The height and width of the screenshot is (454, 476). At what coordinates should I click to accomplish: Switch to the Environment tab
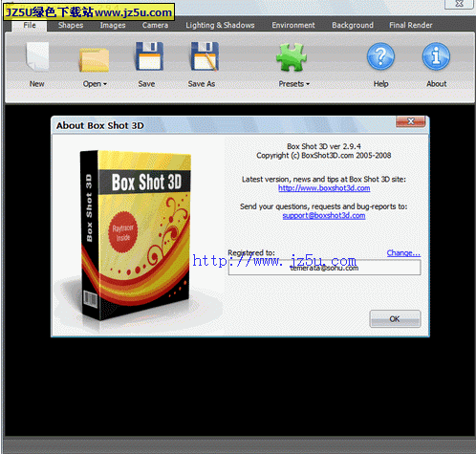click(x=293, y=25)
